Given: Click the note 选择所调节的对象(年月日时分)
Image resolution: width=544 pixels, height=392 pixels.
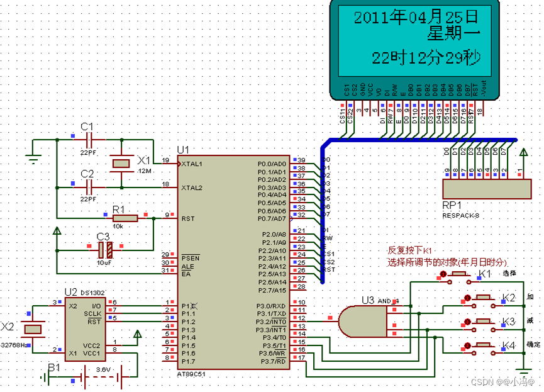Looking at the screenshot, I should coord(447,262).
